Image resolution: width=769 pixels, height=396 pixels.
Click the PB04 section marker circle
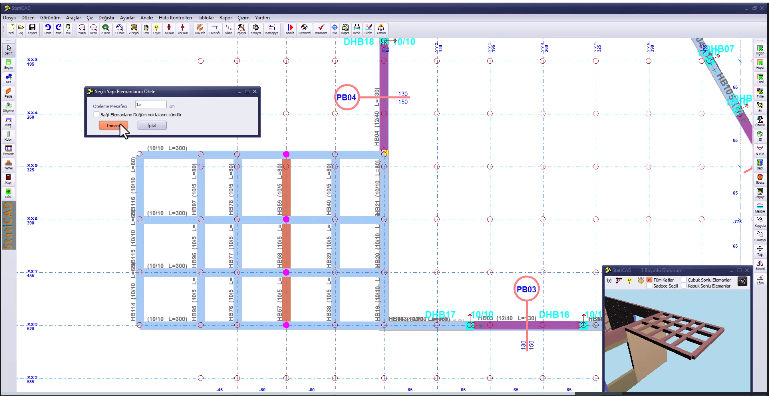pyautogui.click(x=347, y=97)
